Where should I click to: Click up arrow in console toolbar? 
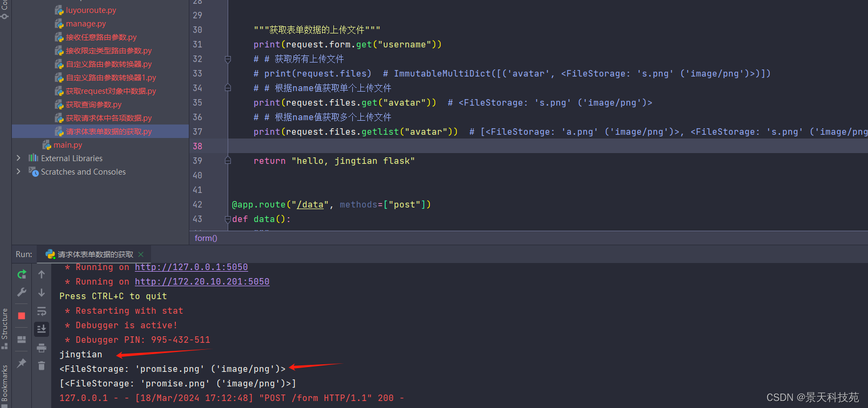pyautogui.click(x=42, y=274)
